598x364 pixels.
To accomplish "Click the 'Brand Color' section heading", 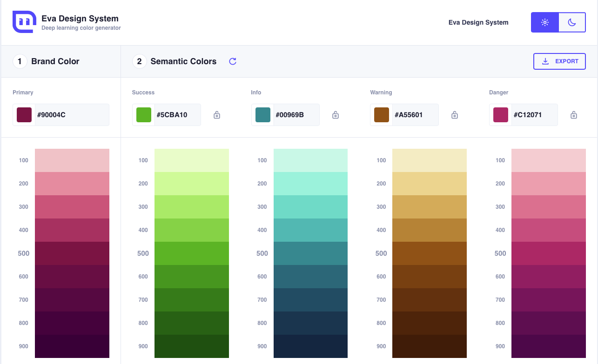I will 55,61.
